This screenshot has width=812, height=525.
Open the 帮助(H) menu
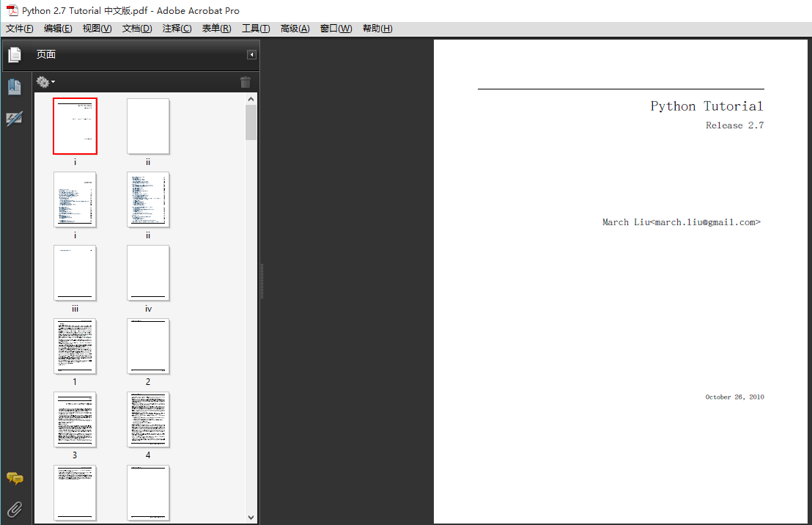[377, 29]
